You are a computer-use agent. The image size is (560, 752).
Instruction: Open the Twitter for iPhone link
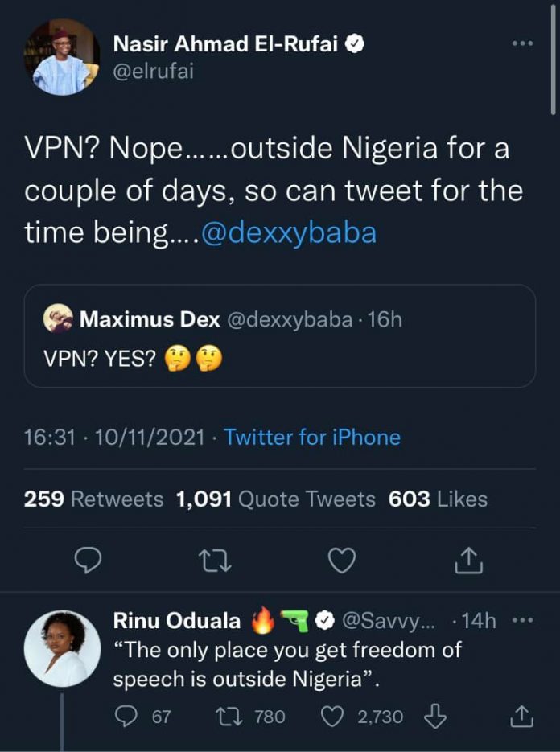[311, 437]
